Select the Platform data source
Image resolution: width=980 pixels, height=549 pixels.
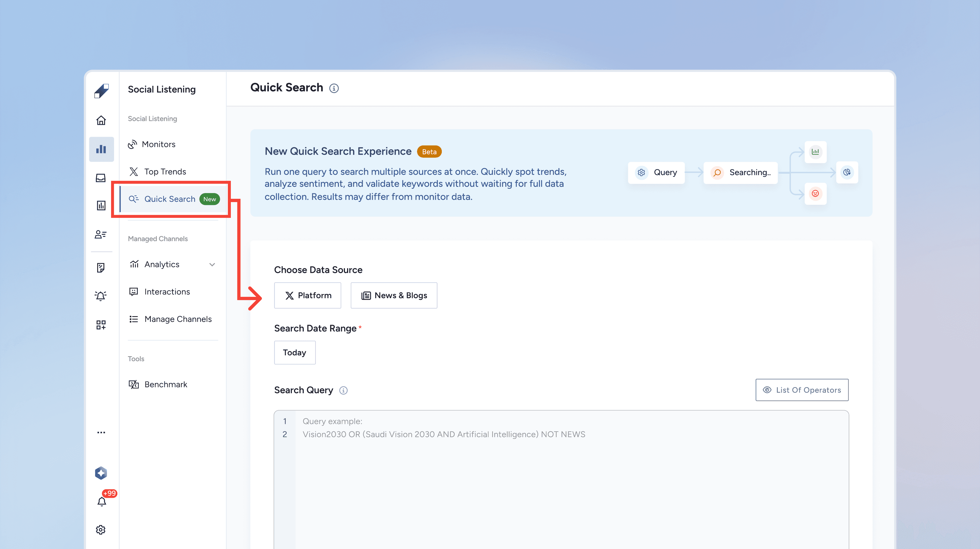tap(307, 295)
